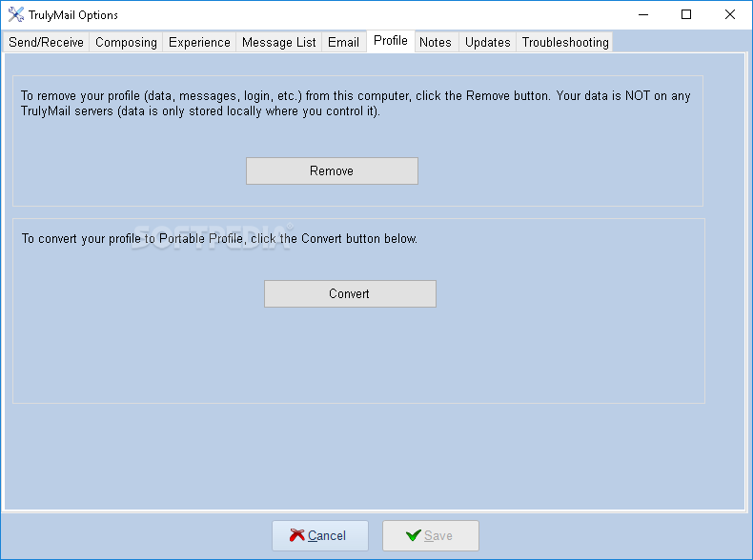Image resolution: width=753 pixels, height=560 pixels.
Task: Open the Send/Receive tab
Action: (x=46, y=42)
